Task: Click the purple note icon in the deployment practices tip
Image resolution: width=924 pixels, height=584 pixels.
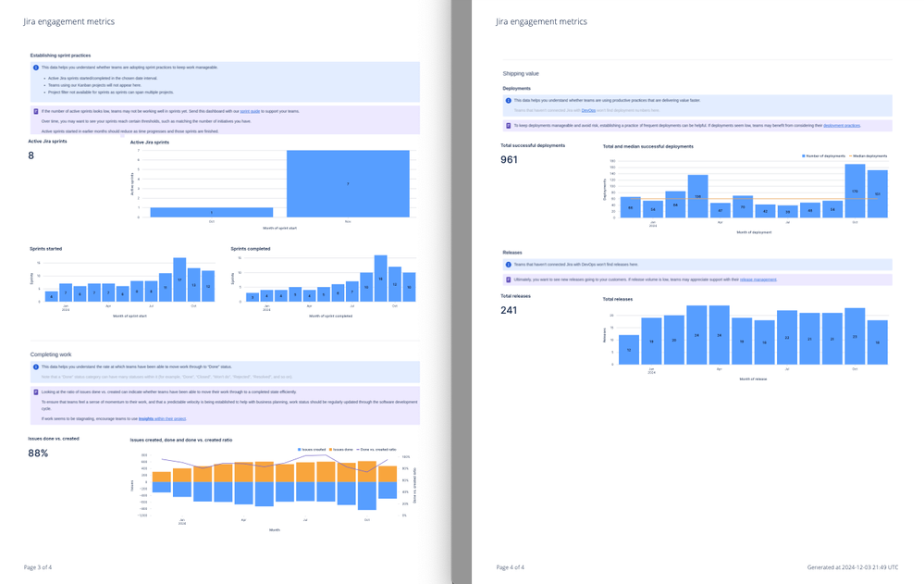Action: click(509, 126)
